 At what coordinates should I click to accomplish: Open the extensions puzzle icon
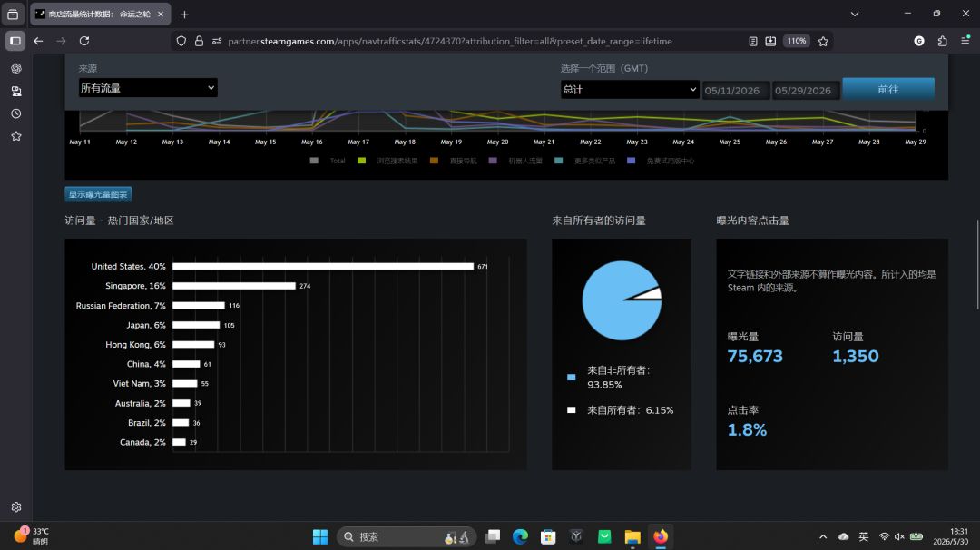click(x=943, y=41)
